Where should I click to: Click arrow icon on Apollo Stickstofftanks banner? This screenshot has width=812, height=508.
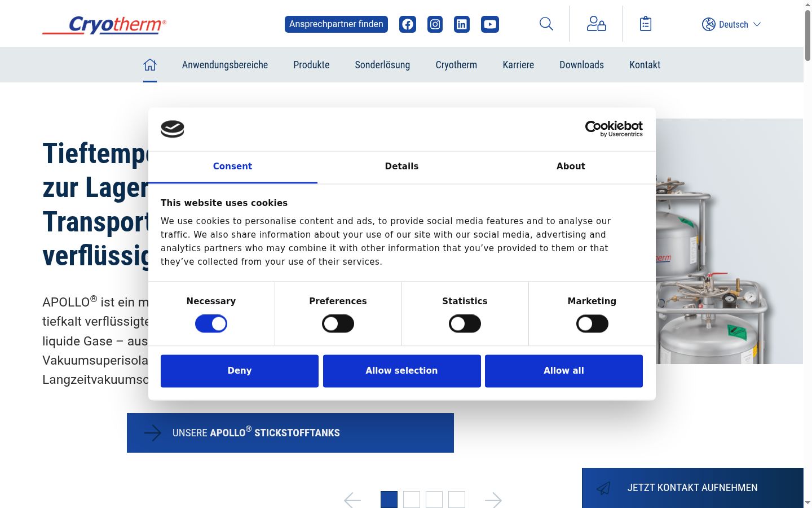[152, 433]
